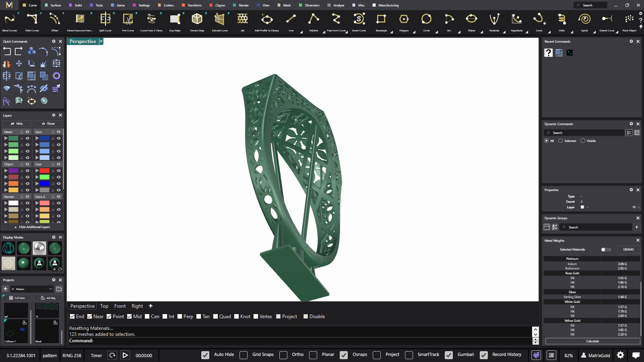Viewport: 644px width, 362px height.
Task: Select the Visible radio button
Action: tap(583, 141)
